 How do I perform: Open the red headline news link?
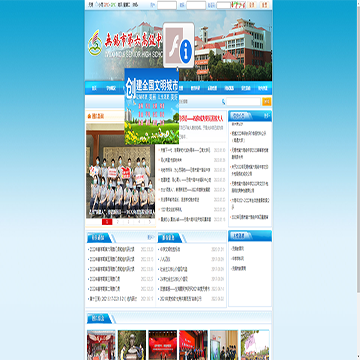tap(201, 118)
